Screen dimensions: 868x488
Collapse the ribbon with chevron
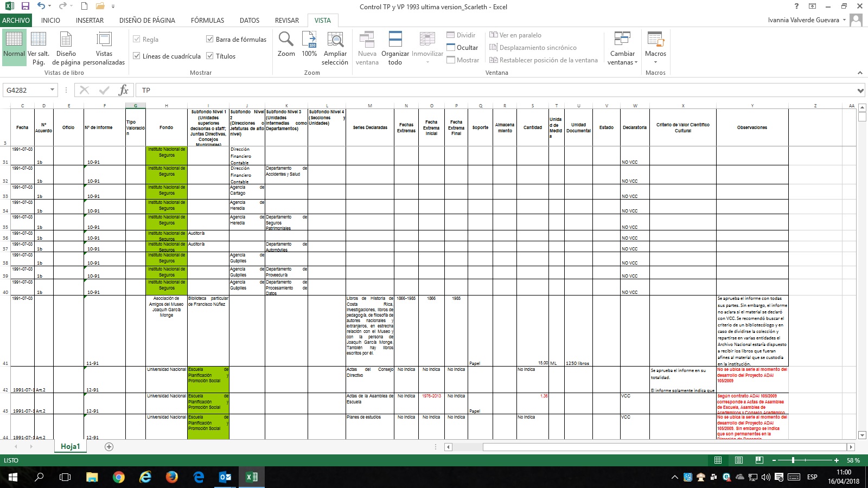pyautogui.click(x=860, y=73)
